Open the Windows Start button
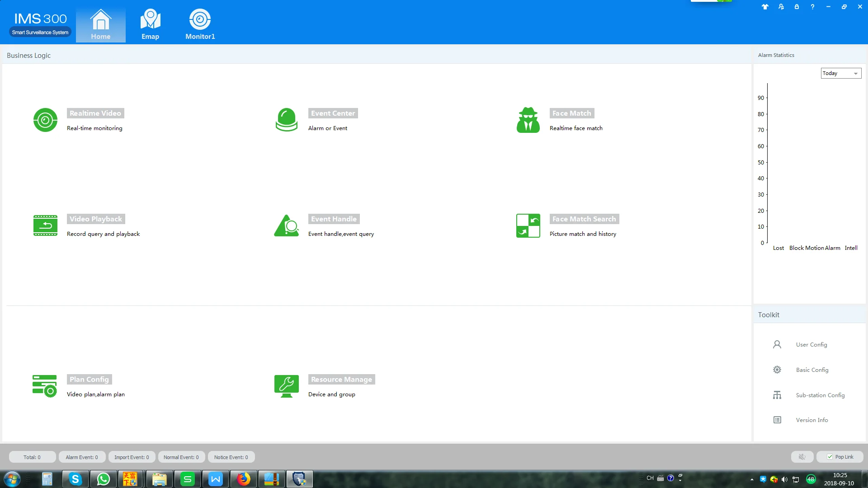This screenshot has width=868, height=488. pos(12,479)
